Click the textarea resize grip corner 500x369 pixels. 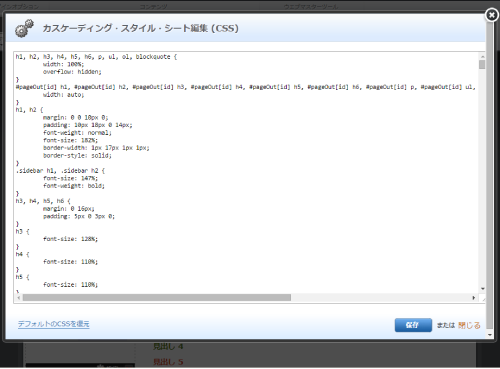(x=482, y=299)
